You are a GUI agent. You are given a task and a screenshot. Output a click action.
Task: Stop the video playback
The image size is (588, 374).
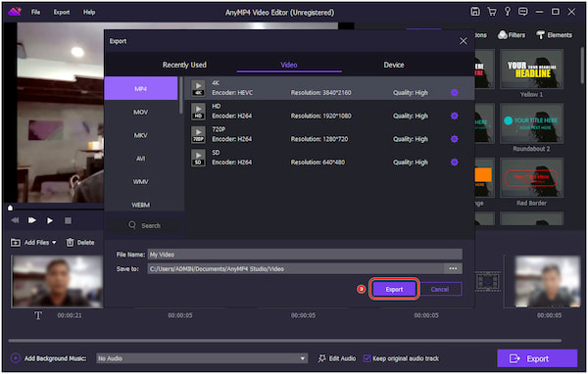point(68,220)
